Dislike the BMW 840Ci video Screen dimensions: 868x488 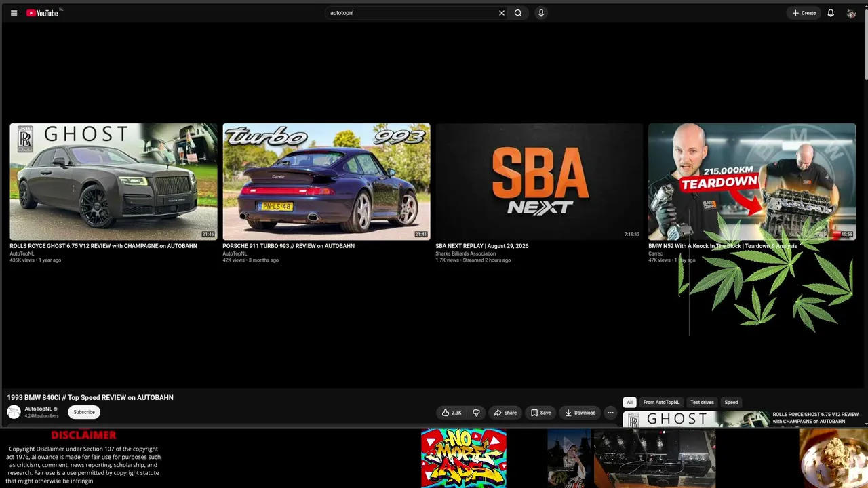click(476, 413)
